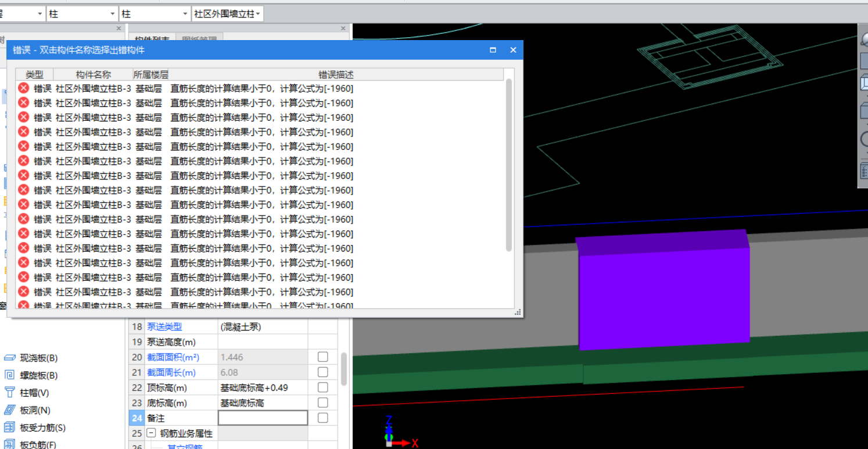Screen dimensions: 868x449
Task: Click the flat square 2D view icon
Action: [x=864, y=60]
